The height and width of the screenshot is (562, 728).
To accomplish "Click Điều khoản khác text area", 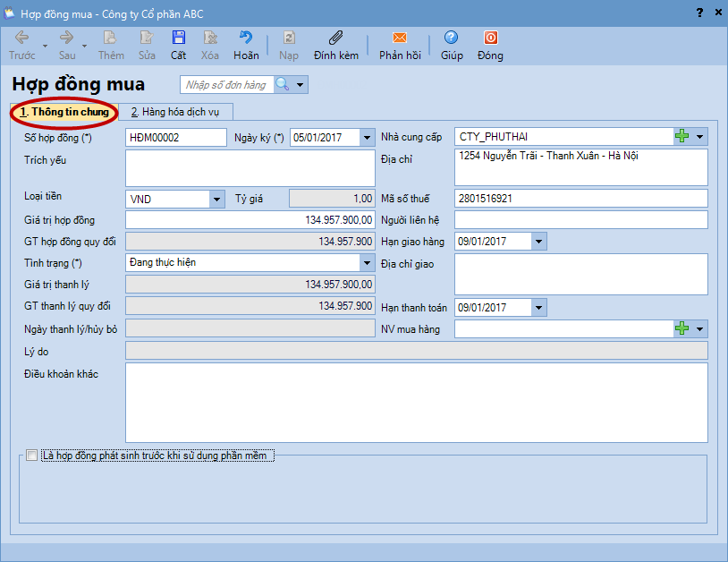I will click(x=416, y=402).
